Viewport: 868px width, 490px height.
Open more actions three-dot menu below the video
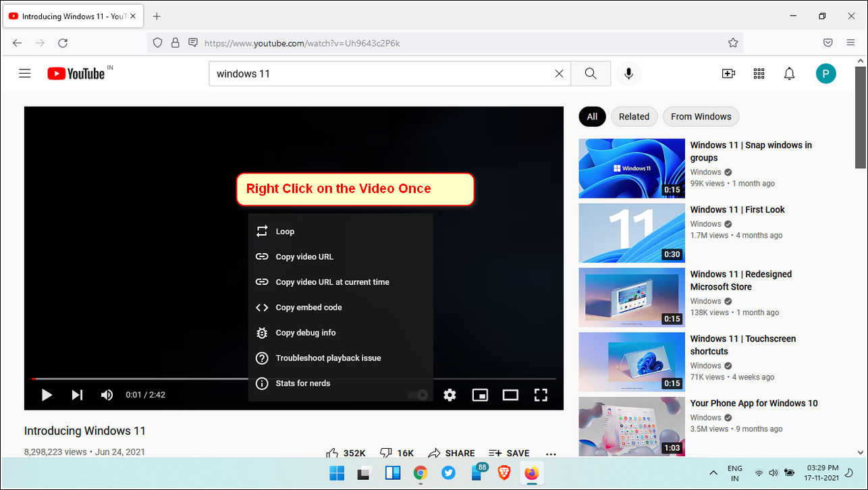point(551,454)
